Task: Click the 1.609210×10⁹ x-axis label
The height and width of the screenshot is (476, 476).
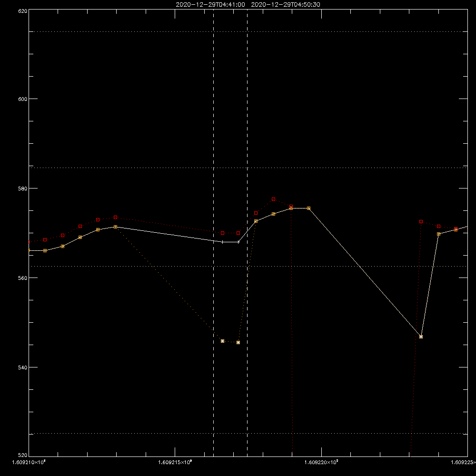Action: (29, 462)
